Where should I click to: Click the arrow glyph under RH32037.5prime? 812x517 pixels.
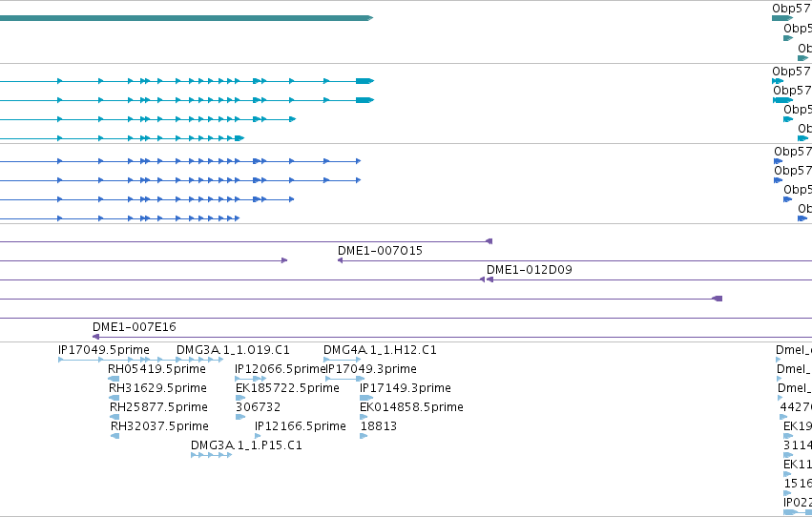pyautogui.click(x=115, y=436)
